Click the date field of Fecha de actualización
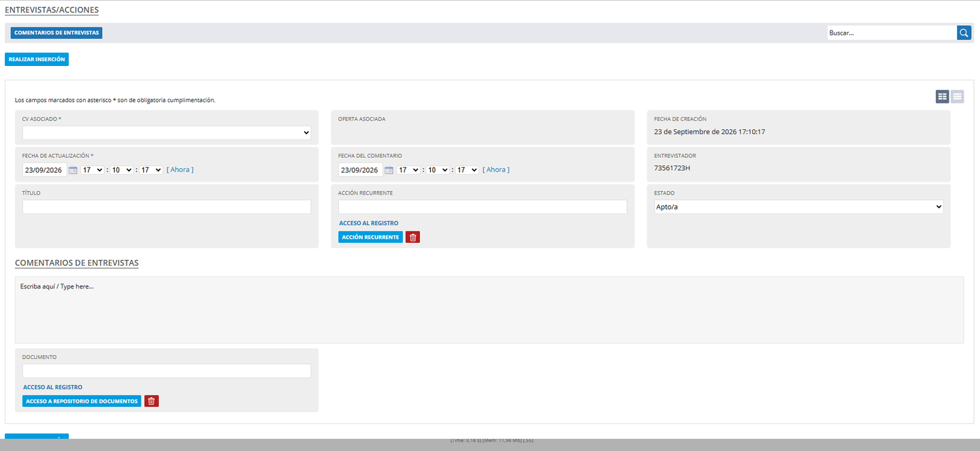This screenshot has height=451, width=980. click(44, 170)
